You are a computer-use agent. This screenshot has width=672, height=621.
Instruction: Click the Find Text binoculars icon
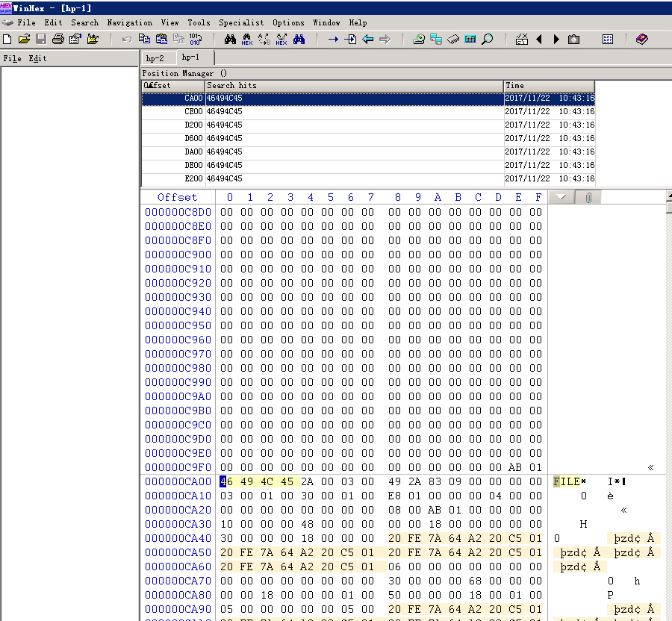[x=230, y=40]
